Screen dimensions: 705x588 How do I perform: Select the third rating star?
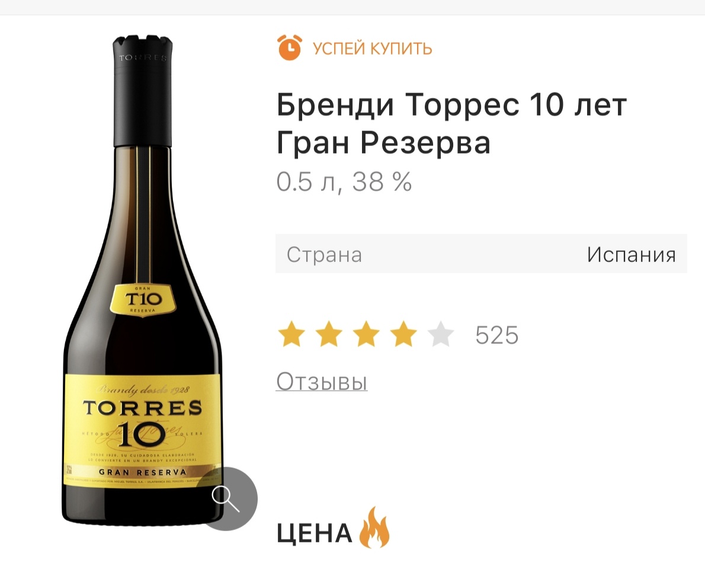click(367, 334)
